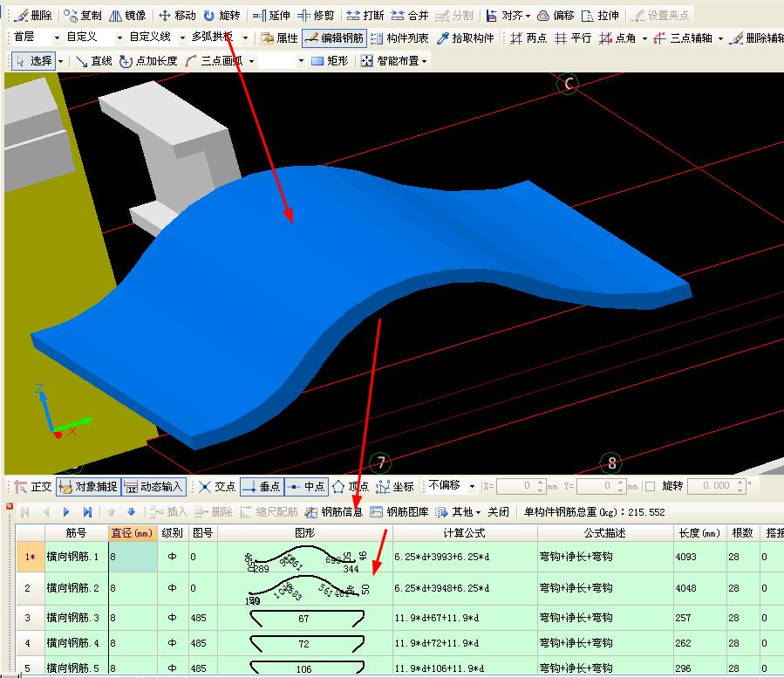Enable the 旋转 checkbox in snap bar
The image size is (784, 678).
[650, 486]
